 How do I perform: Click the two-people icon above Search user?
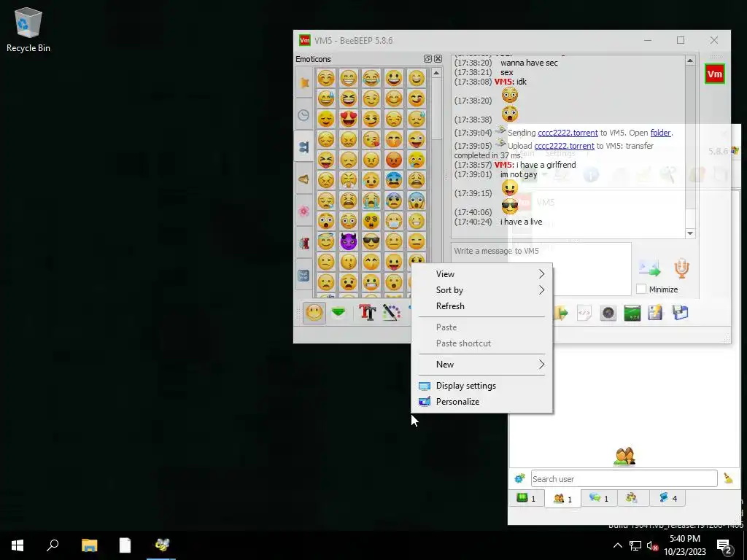coord(624,456)
